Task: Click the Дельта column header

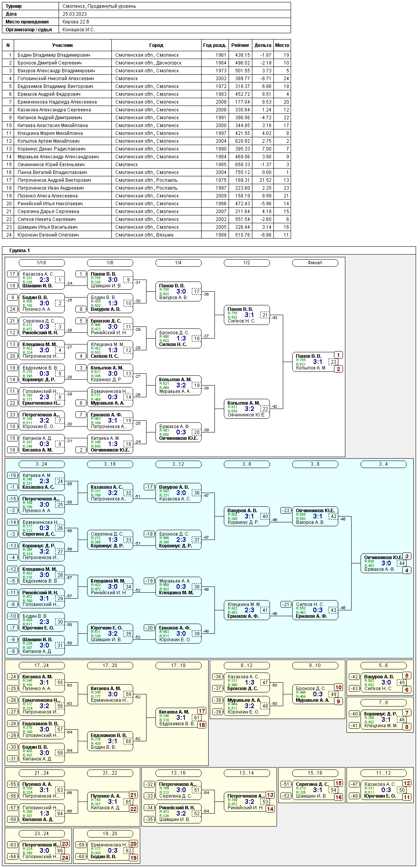Action: pos(263,45)
